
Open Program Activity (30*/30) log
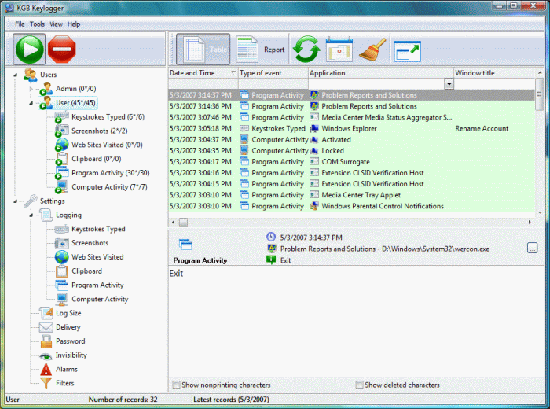(x=110, y=173)
